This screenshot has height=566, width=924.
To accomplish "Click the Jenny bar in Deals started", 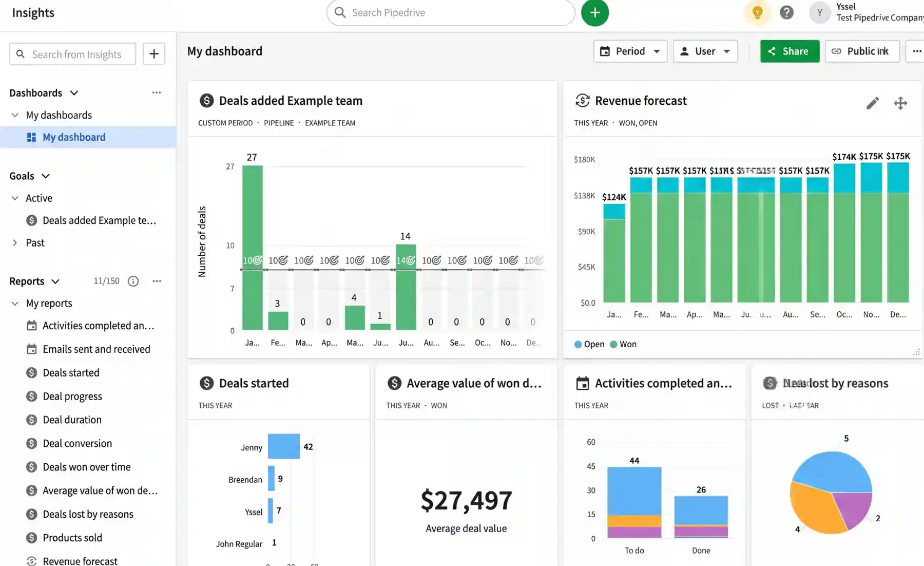I will 284,446.
